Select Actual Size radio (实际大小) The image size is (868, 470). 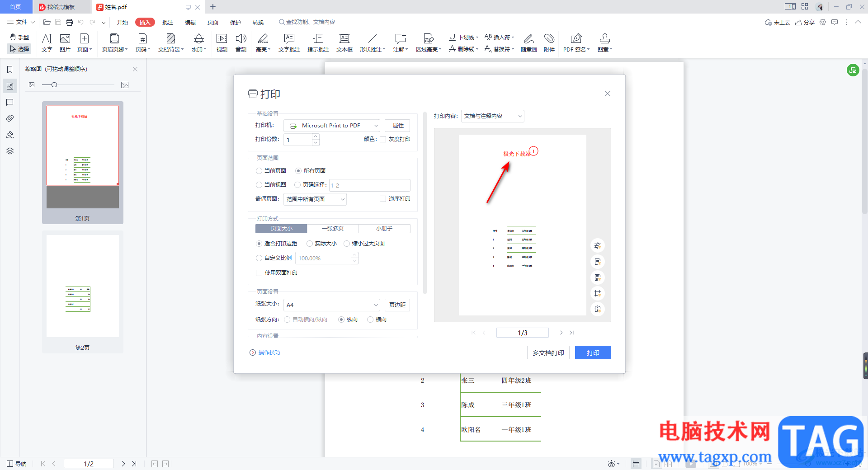coord(310,244)
